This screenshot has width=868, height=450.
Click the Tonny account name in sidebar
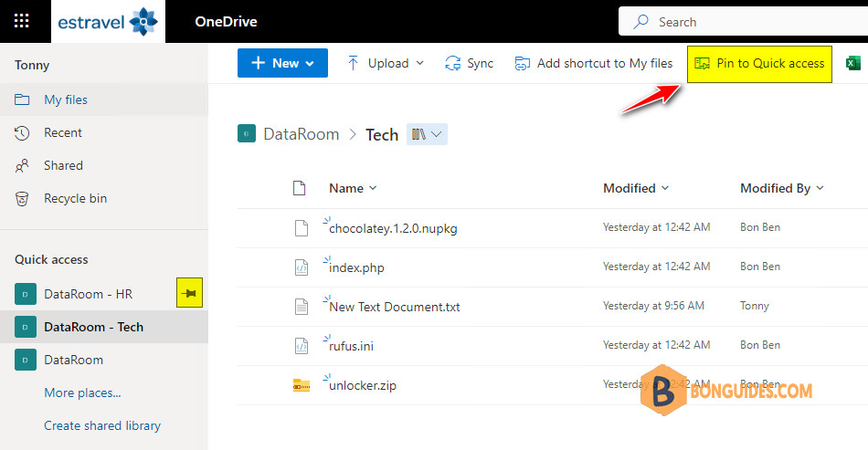pyautogui.click(x=32, y=65)
